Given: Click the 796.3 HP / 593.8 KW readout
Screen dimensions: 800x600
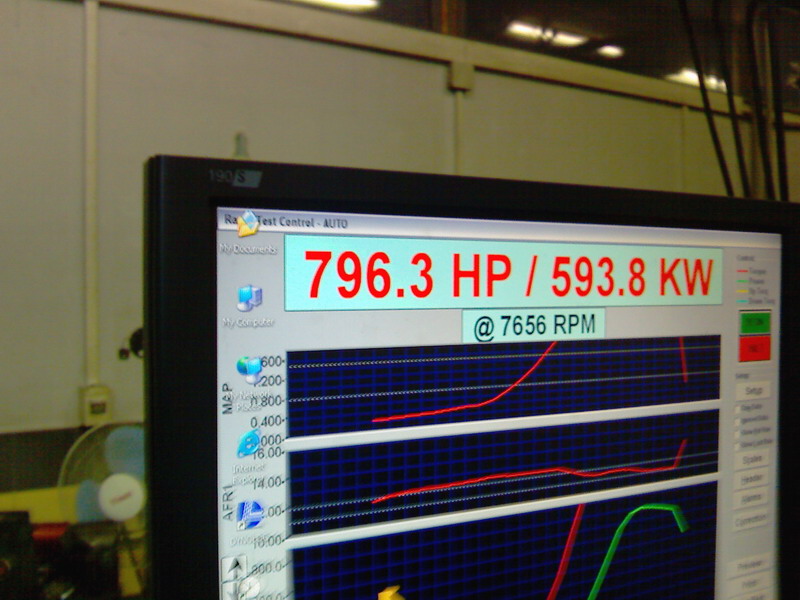Looking at the screenshot, I should click(x=505, y=275).
